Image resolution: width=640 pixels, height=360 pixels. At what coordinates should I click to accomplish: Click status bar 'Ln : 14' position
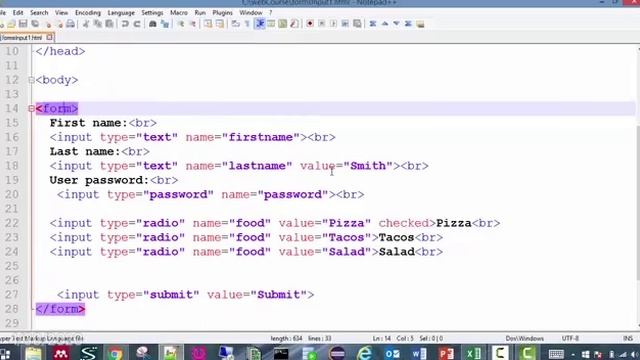point(382,338)
